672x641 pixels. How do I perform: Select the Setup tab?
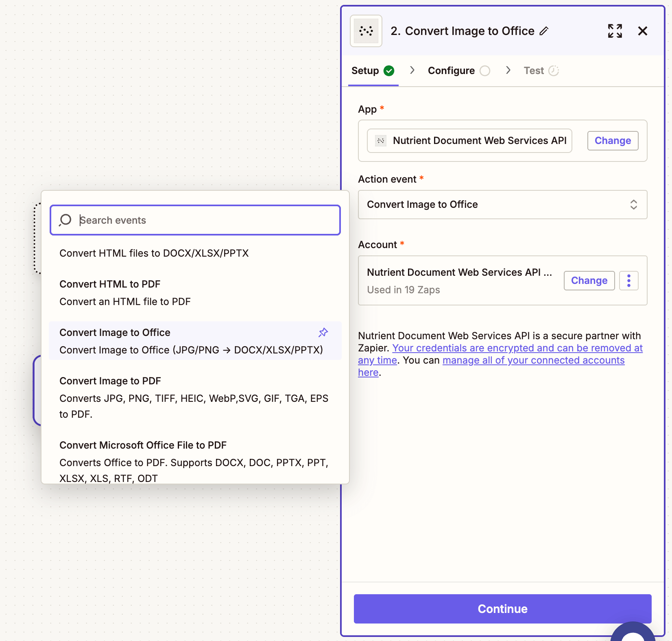click(366, 70)
